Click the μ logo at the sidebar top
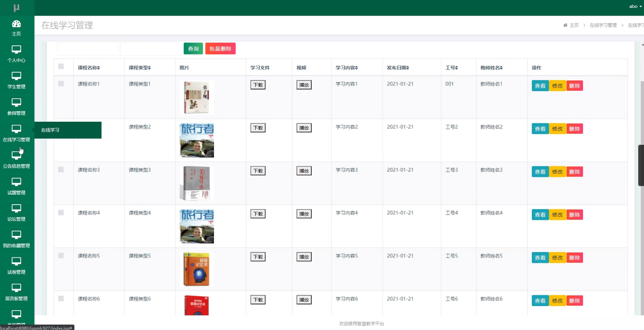This screenshot has width=644, height=330. click(x=16, y=8)
